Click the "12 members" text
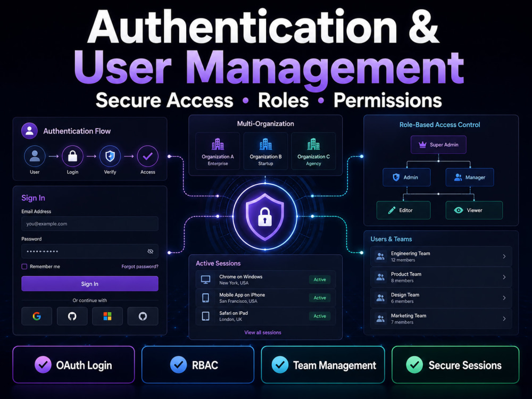This screenshot has width=532, height=399. (403, 260)
